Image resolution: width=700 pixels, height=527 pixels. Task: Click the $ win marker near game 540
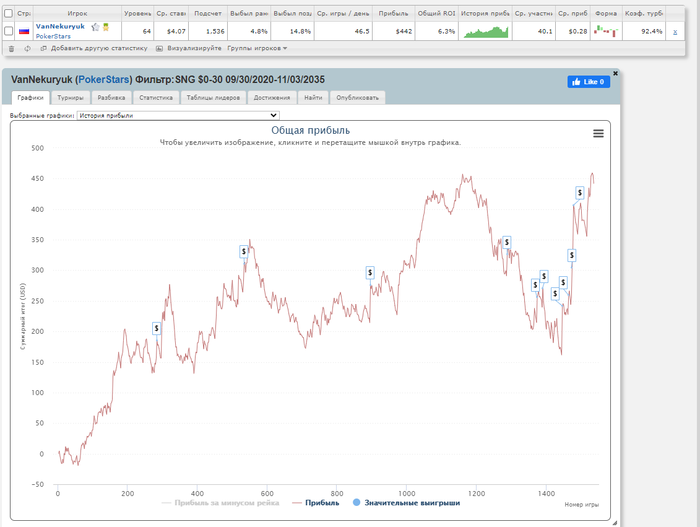point(244,251)
